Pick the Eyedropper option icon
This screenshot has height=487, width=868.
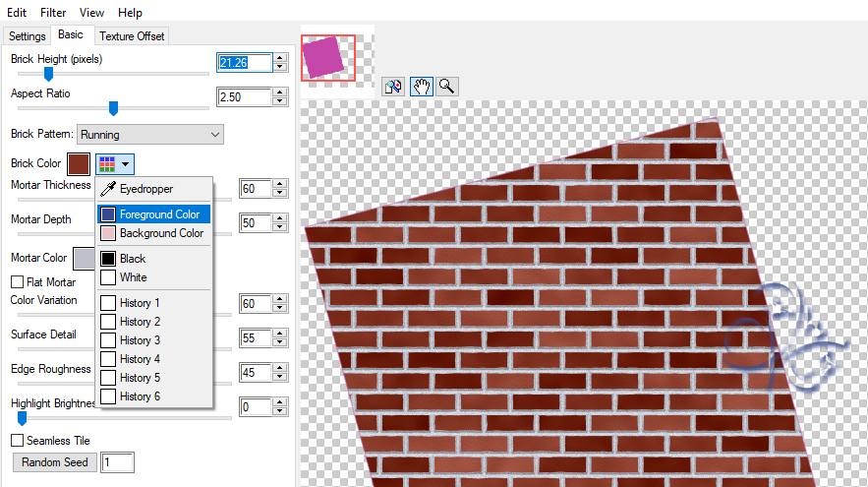108,189
